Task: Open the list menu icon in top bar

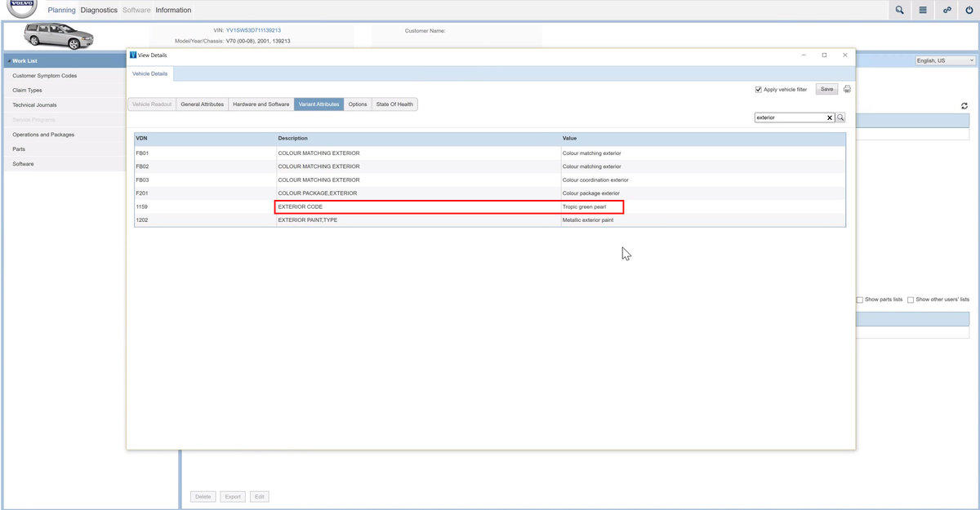Action: pyautogui.click(x=923, y=10)
